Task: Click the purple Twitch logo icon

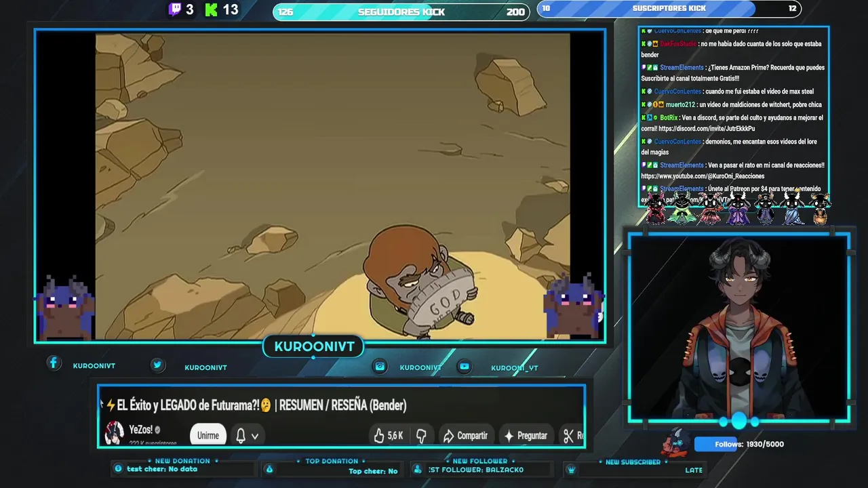Action: click(x=175, y=9)
